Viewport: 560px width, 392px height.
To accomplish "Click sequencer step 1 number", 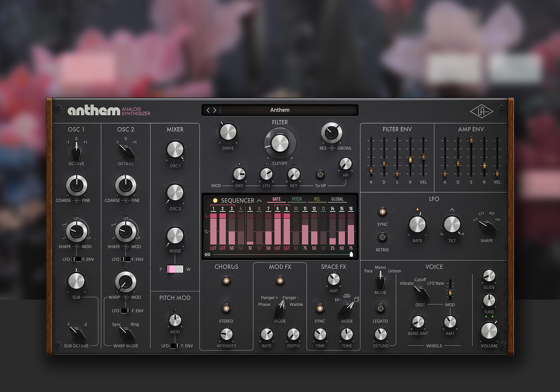I will [213, 209].
